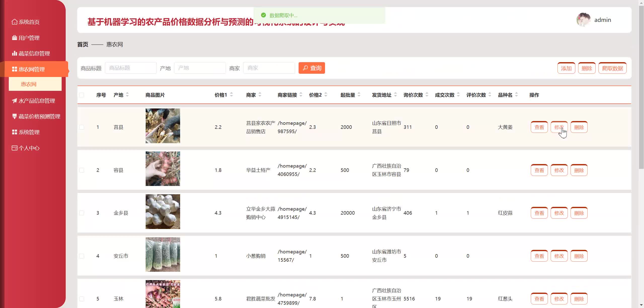Image resolution: width=644 pixels, height=308 pixels.
Task: Sort the table by 价格1 column
Action: (x=231, y=95)
